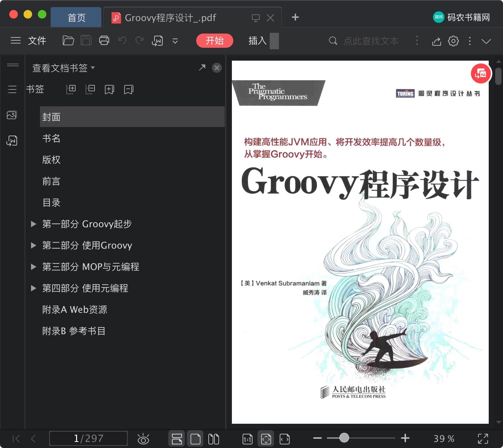The width and height of the screenshot is (503, 448).
Task: Collapse ribbon with chevron down arrow
Action: (x=486, y=41)
